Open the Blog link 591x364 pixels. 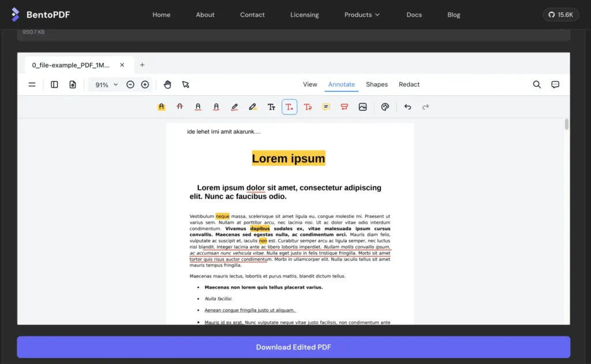454,14
